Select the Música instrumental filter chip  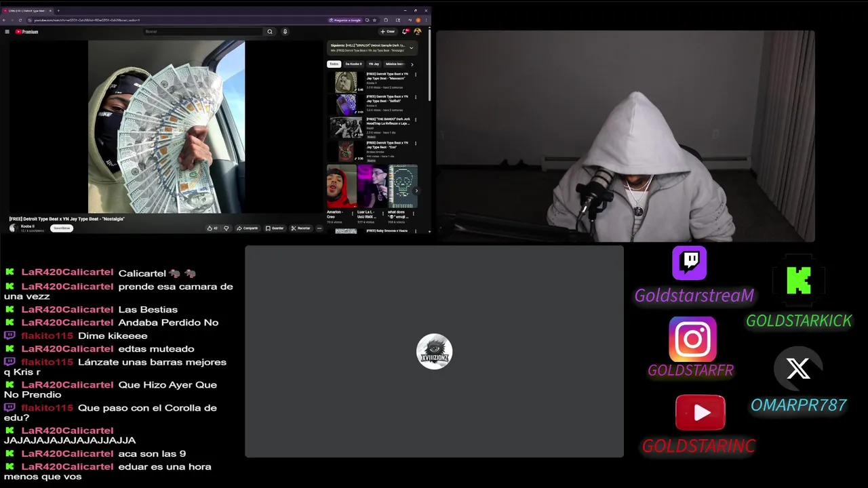pos(395,64)
